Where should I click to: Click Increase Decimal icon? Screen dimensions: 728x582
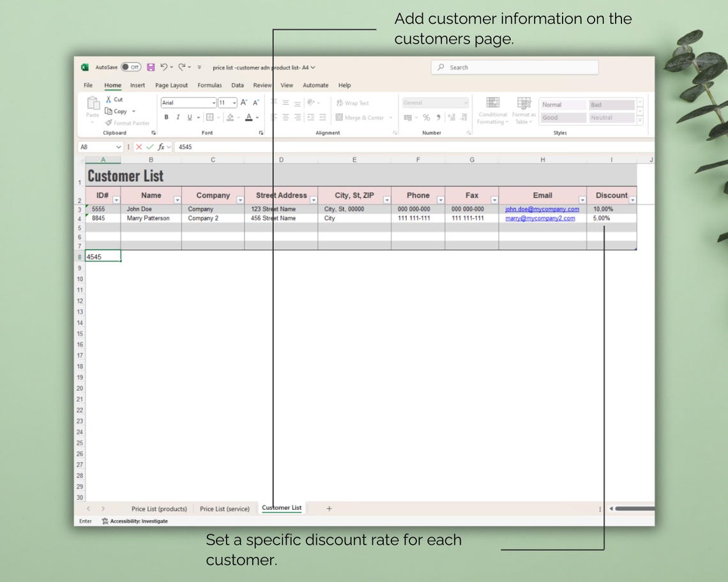[x=451, y=117]
